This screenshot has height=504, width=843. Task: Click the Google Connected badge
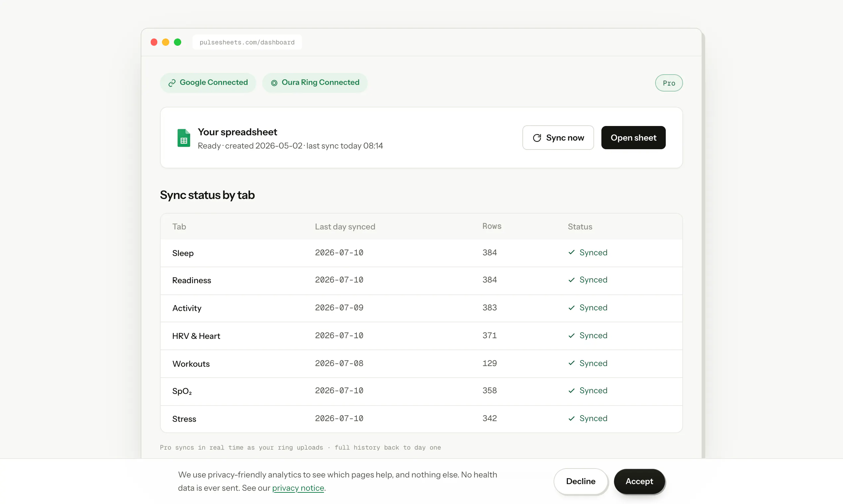[208, 83]
